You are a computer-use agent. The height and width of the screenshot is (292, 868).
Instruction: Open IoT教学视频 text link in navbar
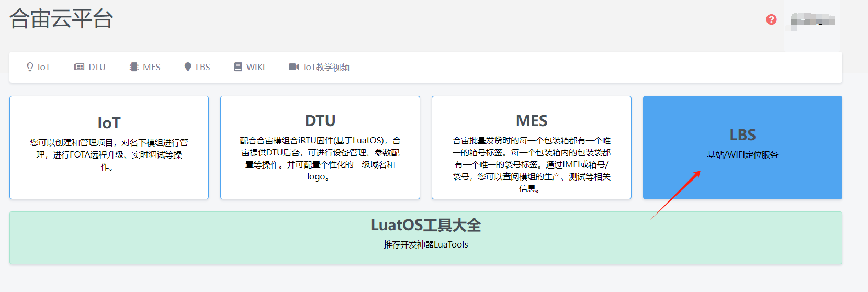tap(326, 67)
